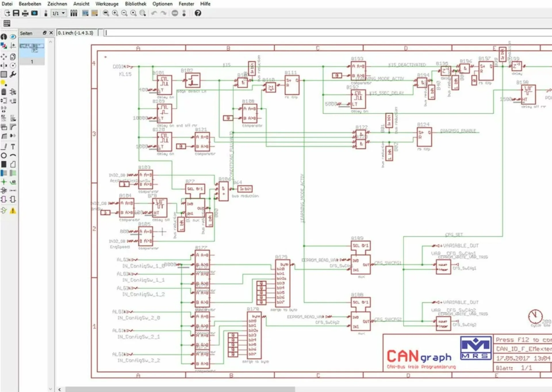Close the Seiten panel
Screen dimensions: 552x392
[x=51, y=33]
